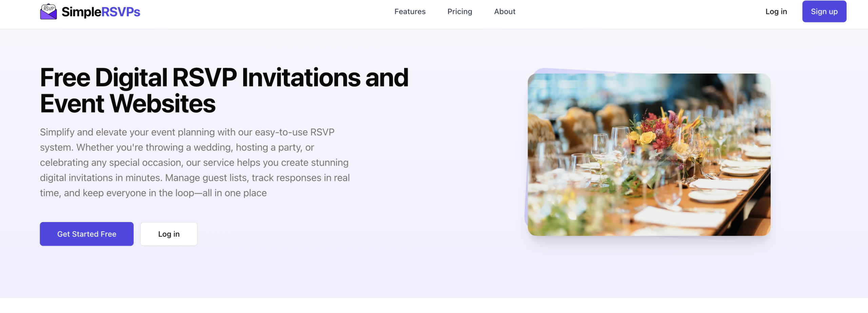Click the white plates in the hero photo

(712, 195)
